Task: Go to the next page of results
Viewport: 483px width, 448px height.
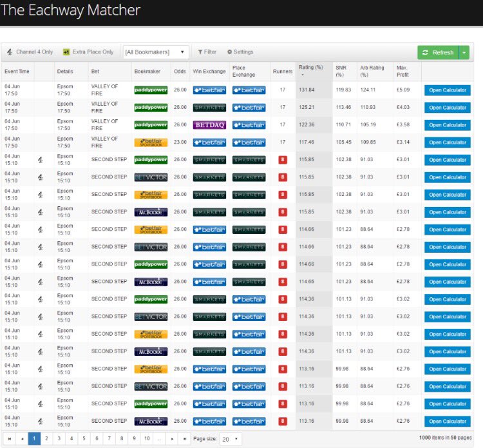Action: (172, 439)
